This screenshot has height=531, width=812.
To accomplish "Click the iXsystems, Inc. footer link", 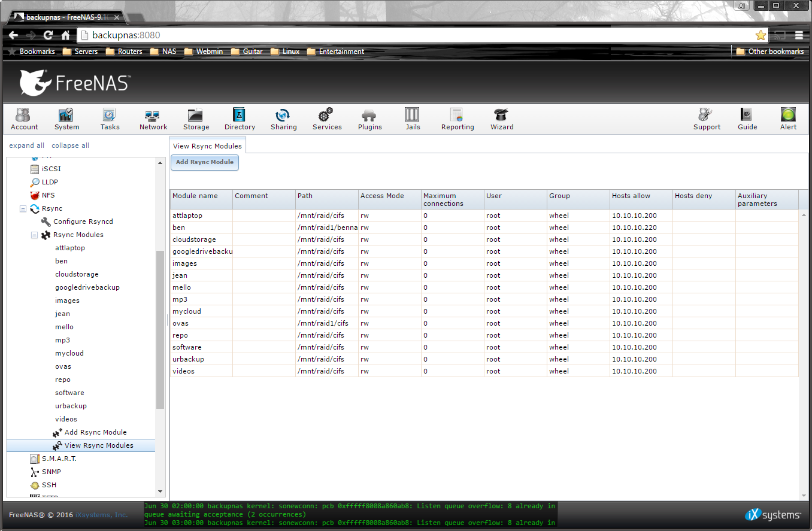I will coord(101,515).
